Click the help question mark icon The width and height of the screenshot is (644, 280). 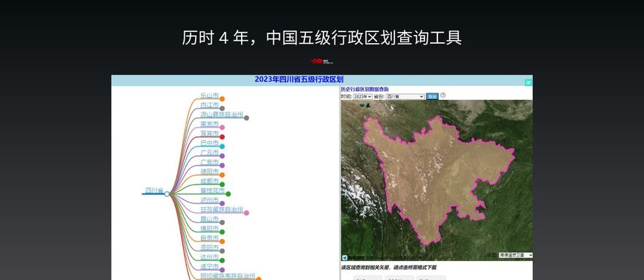(x=442, y=96)
